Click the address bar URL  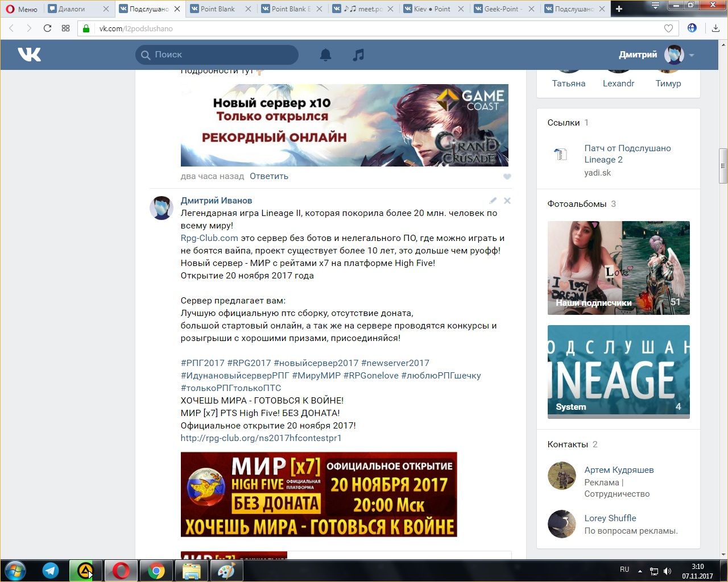[136, 28]
